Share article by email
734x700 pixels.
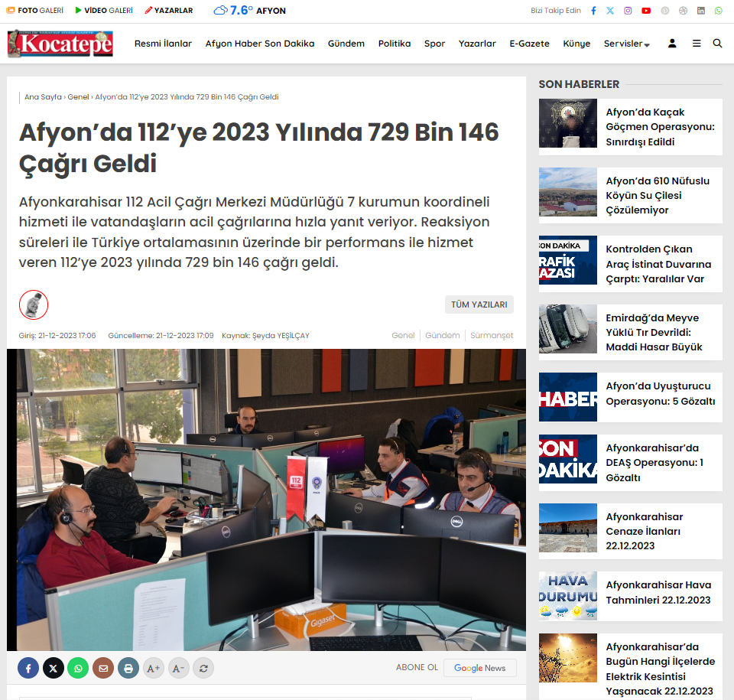pos(103,668)
